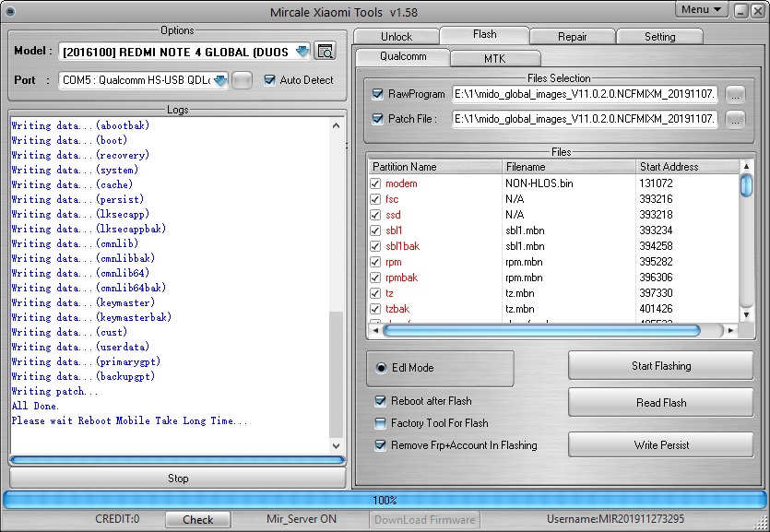Image resolution: width=770 pixels, height=532 pixels.
Task: Click the blank button next to Port dropdown
Action: click(243, 80)
